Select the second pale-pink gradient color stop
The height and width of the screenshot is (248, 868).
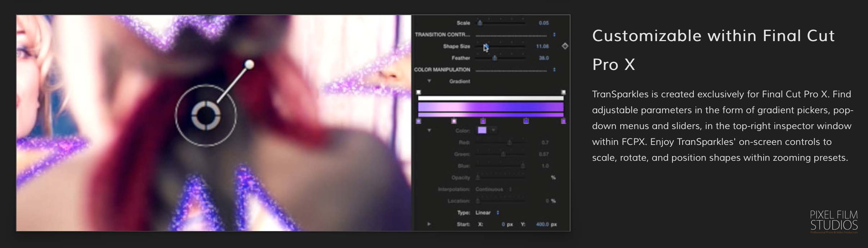[x=454, y=121]
